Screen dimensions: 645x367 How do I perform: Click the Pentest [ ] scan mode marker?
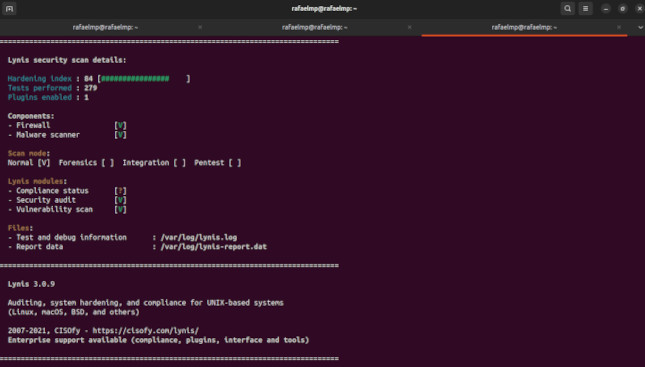[x=235, y=163]
